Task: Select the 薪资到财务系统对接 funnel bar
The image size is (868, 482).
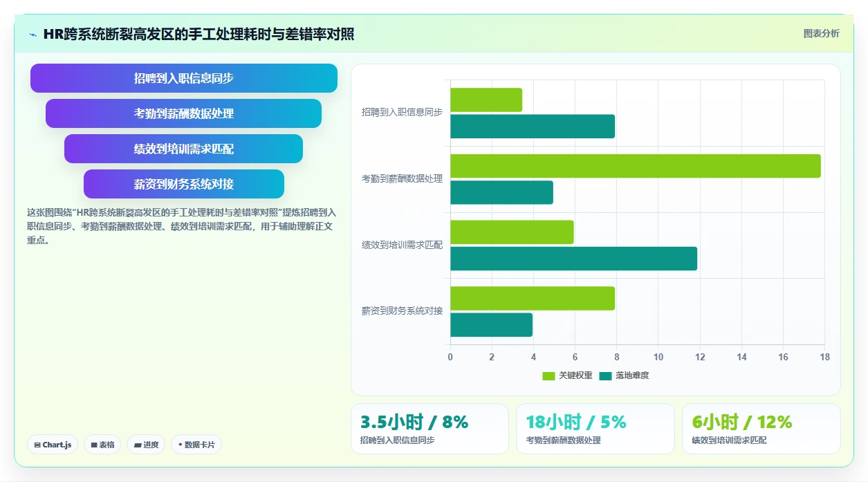Action: pos(184,184)
